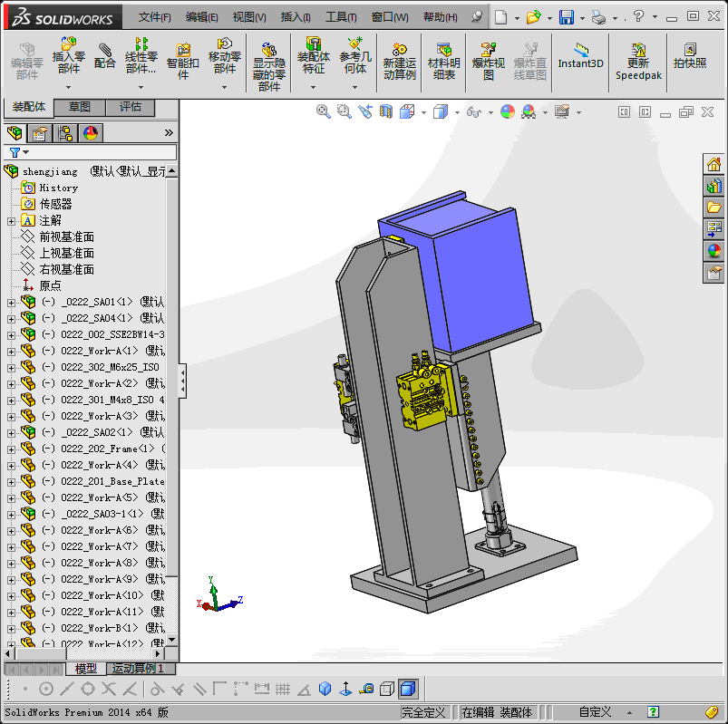Click Zoom to Area icon

click(344, 111)
